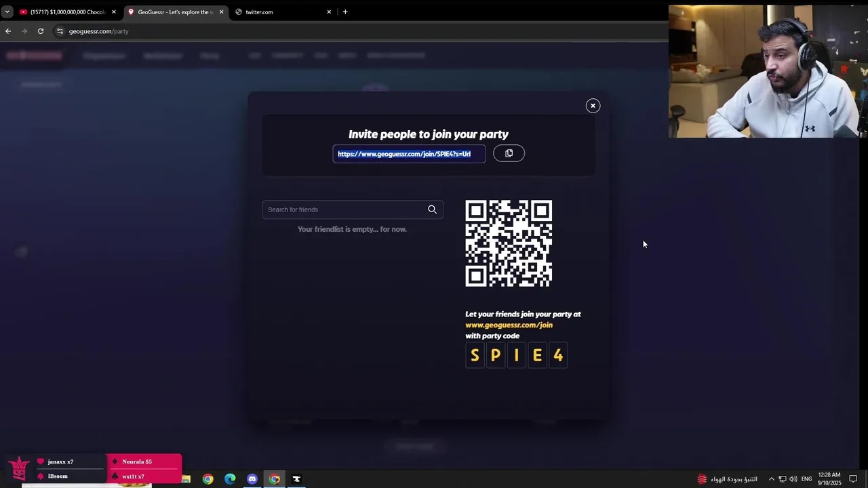Viewport: 868px width, 488px height.
Task: Open File Explorer from the taskbar
Action: tap(186, 479)
